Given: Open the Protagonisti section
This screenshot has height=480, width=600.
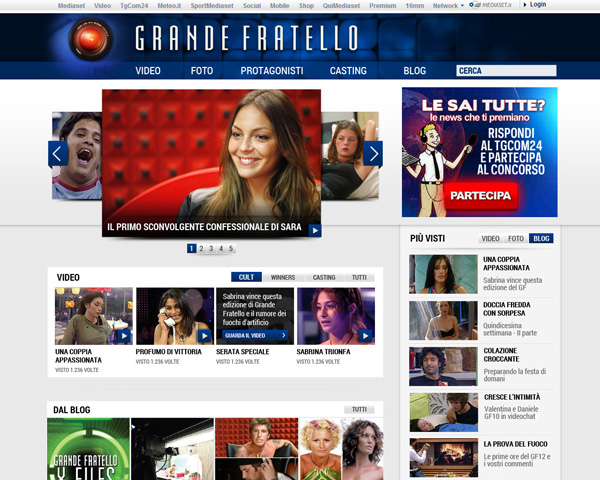Looking at the screenshot, I should [272, 71].
